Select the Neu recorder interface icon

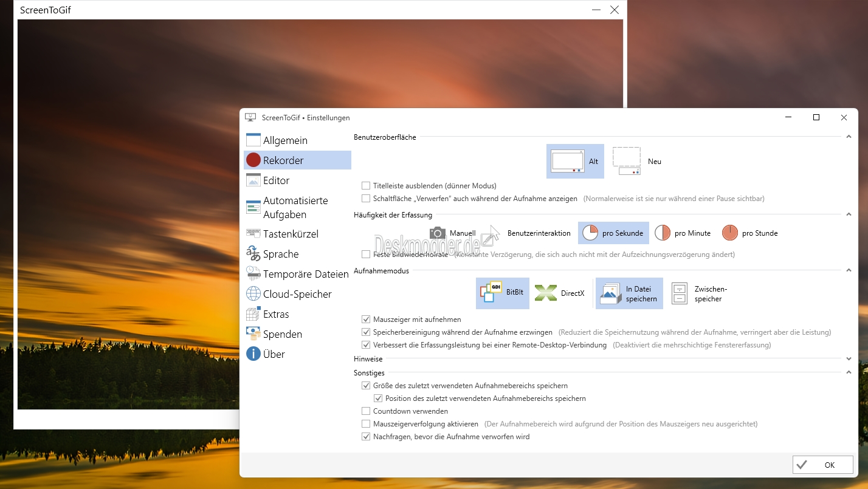pyautogui.click(x=627, y=161)
